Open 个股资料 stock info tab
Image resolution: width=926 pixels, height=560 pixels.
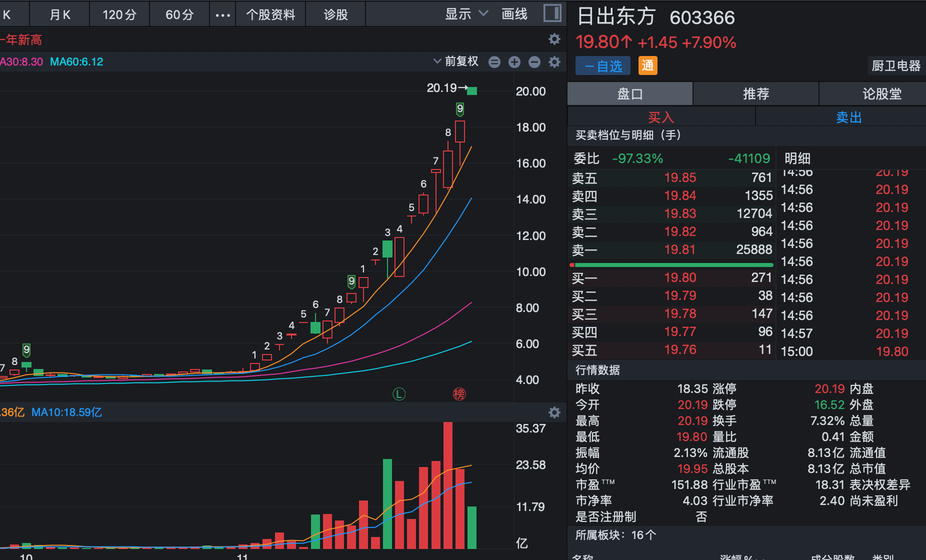coord(270,14)
